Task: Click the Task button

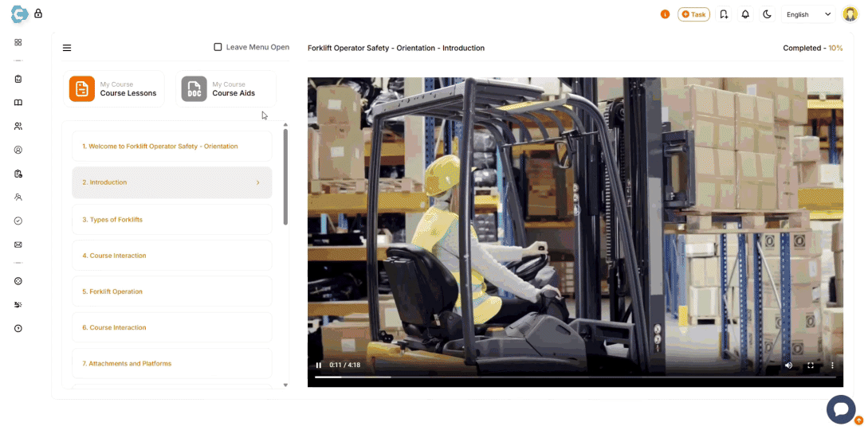Action: [693, 14]
